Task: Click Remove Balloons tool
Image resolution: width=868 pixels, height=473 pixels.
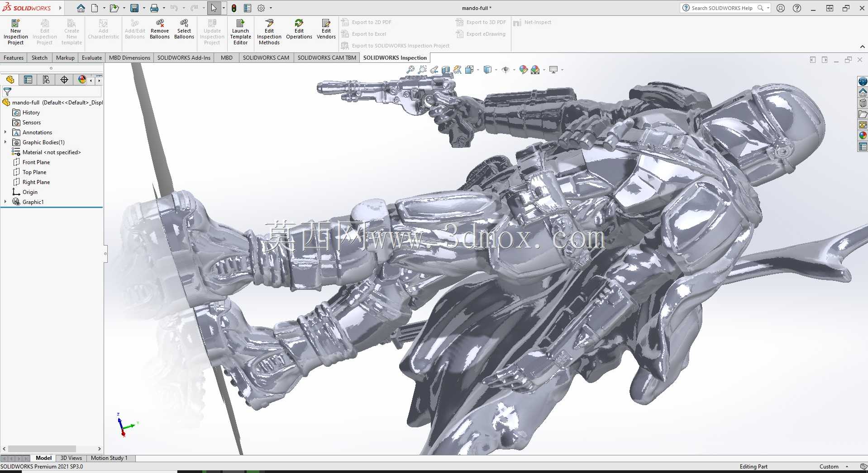Action: pyautogui.click(x=160, y=29)
